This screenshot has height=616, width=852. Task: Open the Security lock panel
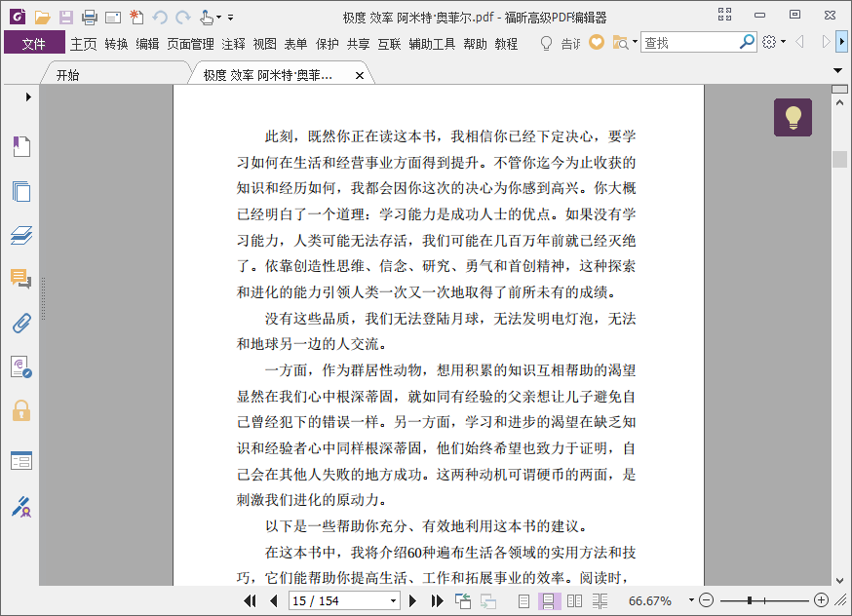(x=21, y=410)
